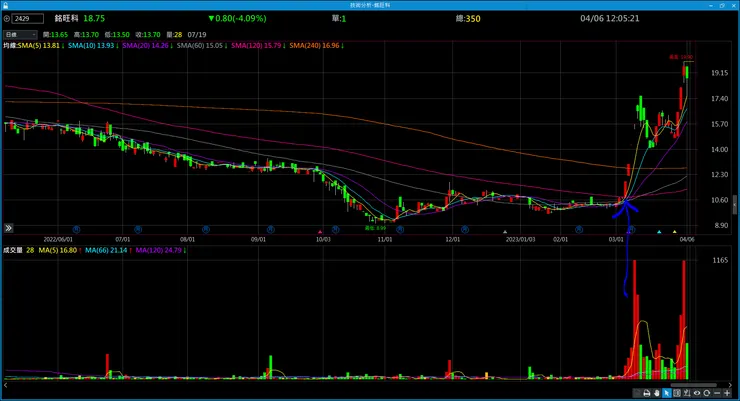Screen dimensions: 740x401
Task: Open the 日線 period dropdown
Action: click(20, 34)
